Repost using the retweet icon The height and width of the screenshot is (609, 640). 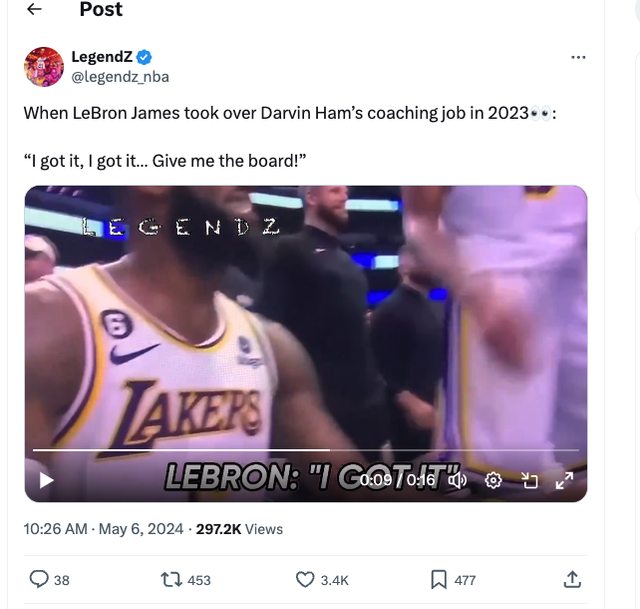pyautogui.click(x=171, y=579)
